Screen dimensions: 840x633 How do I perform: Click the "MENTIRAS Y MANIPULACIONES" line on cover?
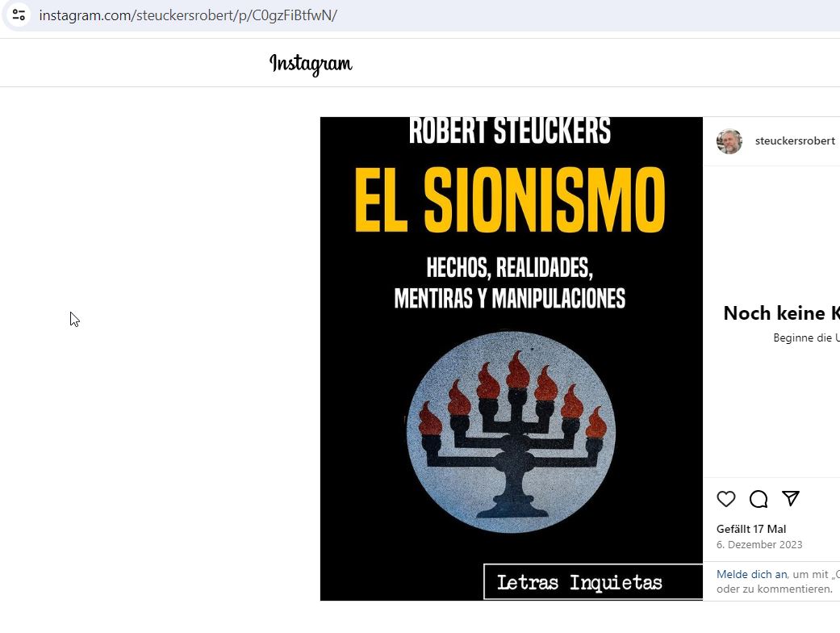[x=509, y=299]
